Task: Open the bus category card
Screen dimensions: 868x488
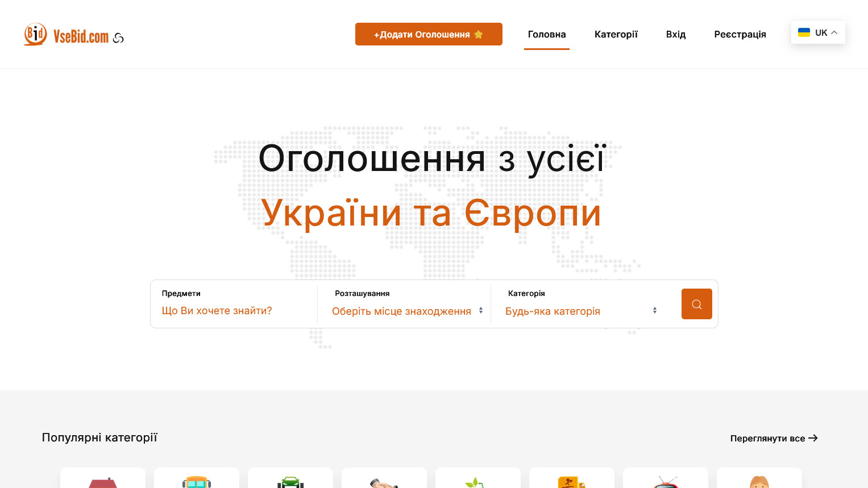Action: pyautogui.click(x=197, y=478)
